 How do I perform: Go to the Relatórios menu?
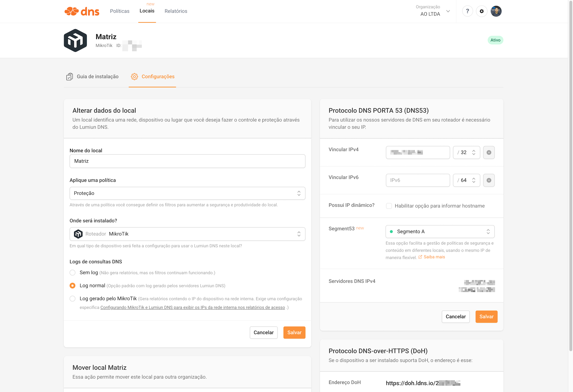pos(176,11)
